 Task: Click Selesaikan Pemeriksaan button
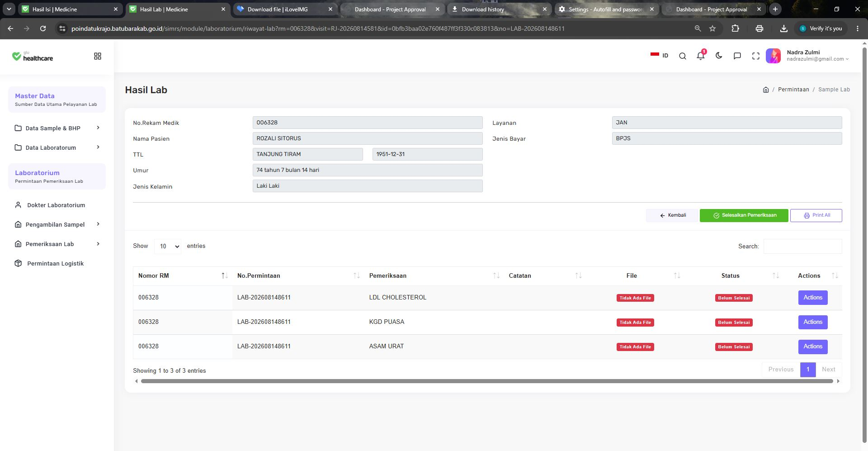744,215
